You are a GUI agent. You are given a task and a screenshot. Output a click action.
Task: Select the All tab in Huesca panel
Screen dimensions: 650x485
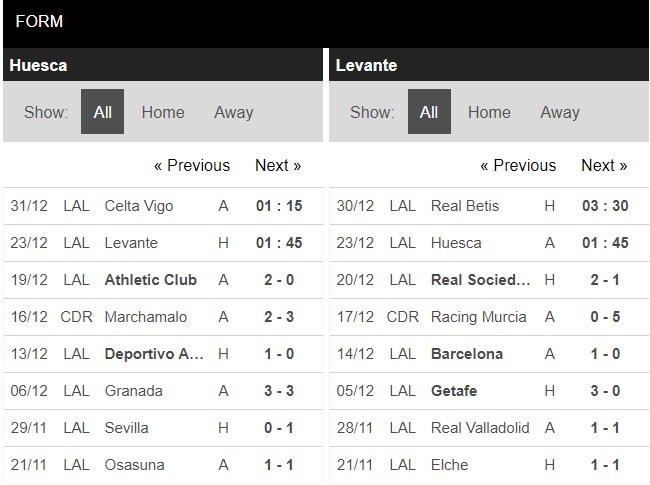(x=102, y=112)
